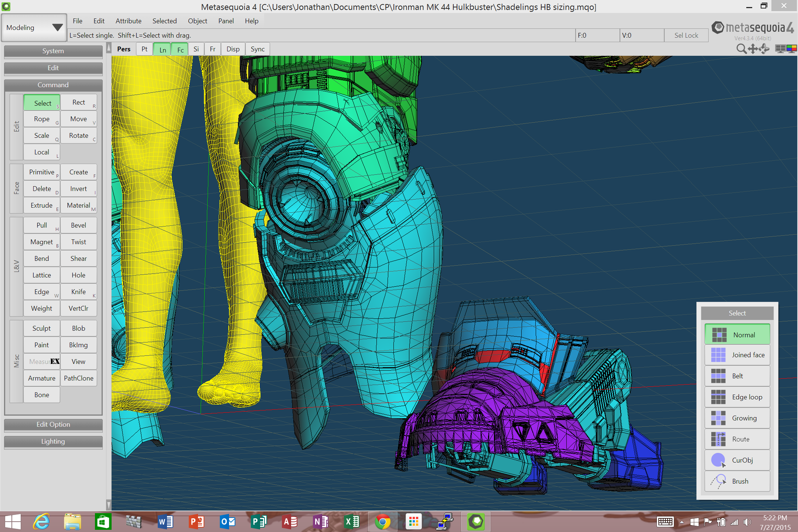The height and width of the screenshot is (532, 798).
Task: Open the on-screen keyboard tray icon
Action: [665, 522]
